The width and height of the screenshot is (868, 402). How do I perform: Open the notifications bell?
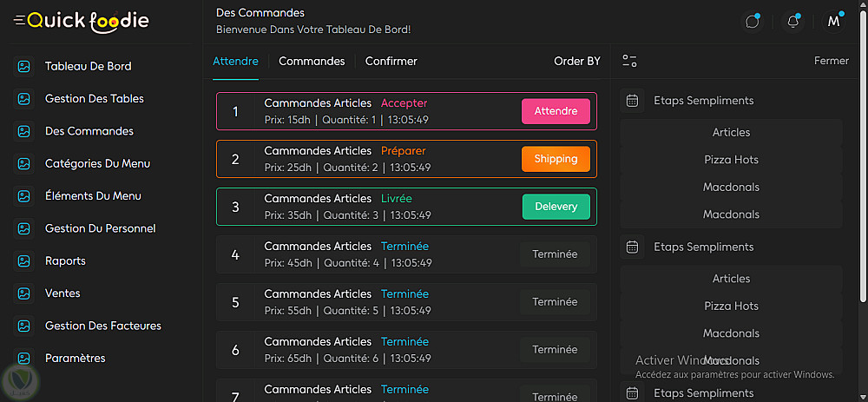point(792,22)
